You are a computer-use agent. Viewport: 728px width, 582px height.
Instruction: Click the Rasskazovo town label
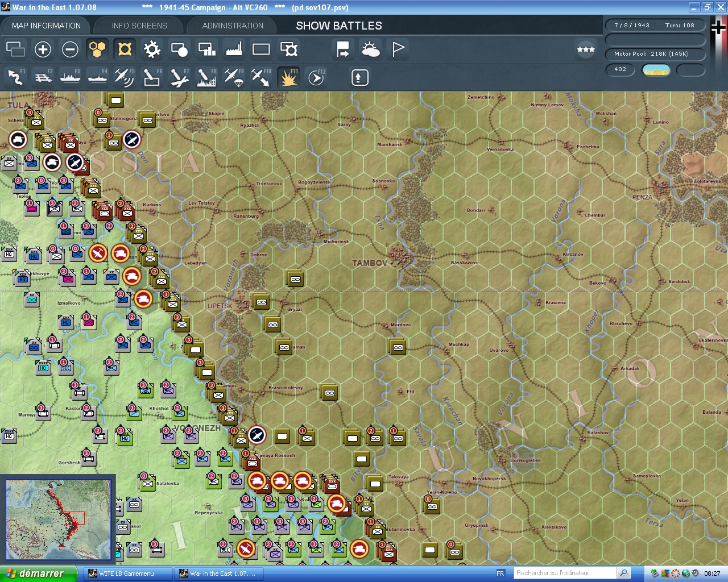pyautogui.click(x=465, y=263)
